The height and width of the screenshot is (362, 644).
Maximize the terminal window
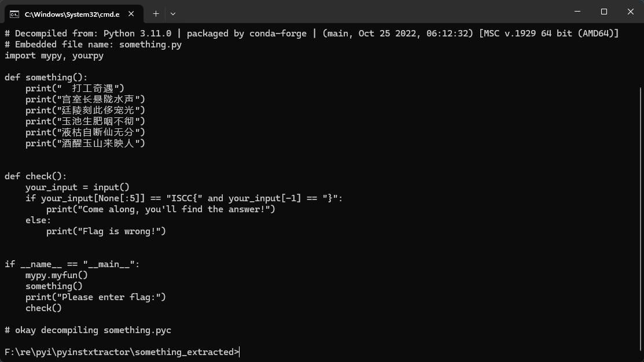[603, 12]
